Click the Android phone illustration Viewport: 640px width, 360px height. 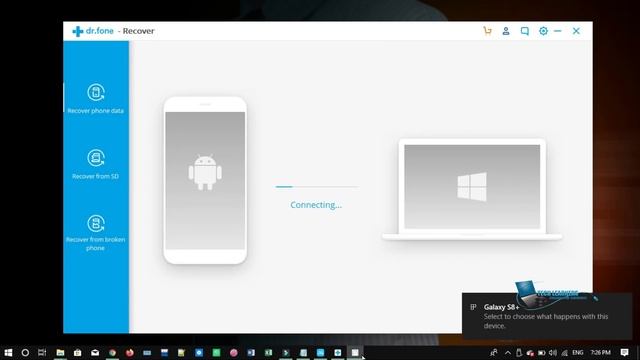tap(205, 180)
